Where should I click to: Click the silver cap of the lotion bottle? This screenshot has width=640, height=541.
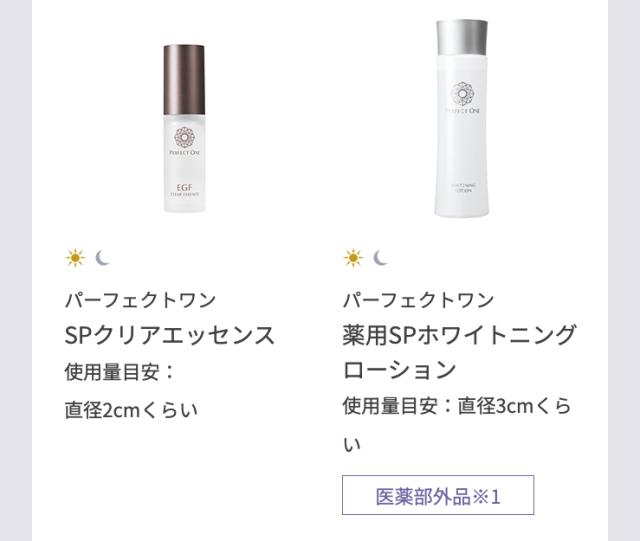click(462, 37)
